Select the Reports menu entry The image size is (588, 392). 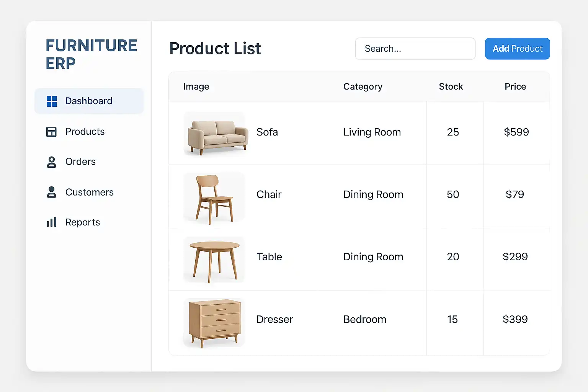coord(82,222)
